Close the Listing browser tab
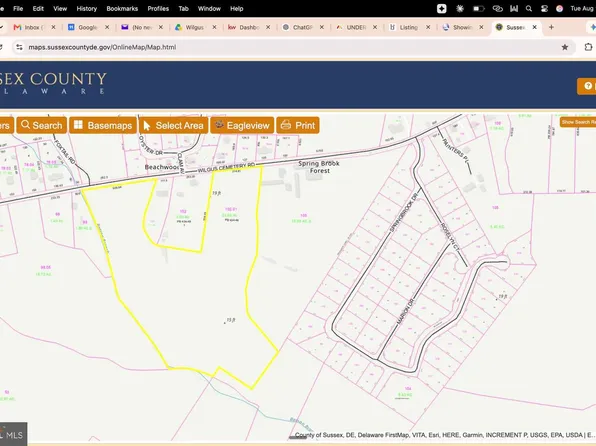596x446 pixels. 428,27
